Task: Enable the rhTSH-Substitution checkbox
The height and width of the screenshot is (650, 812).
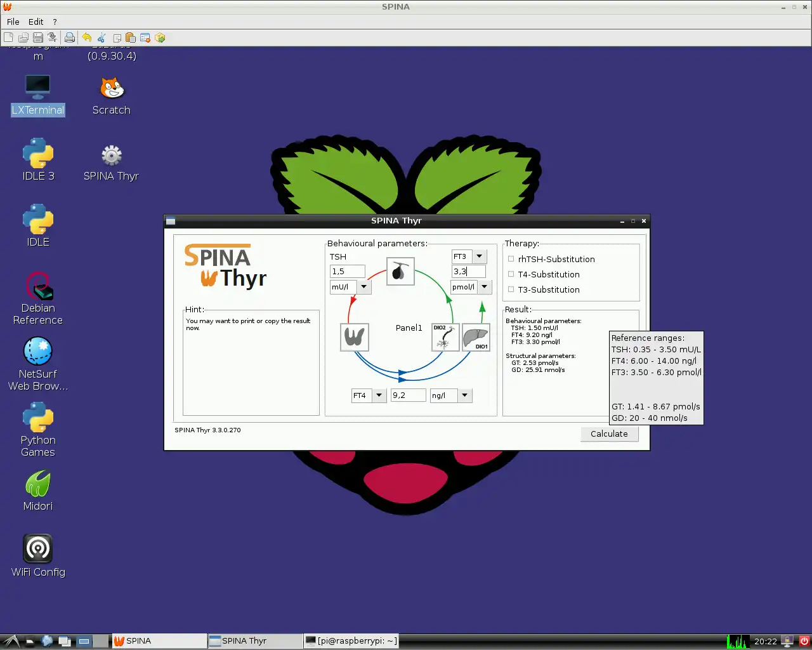Action: coord(511,259)
